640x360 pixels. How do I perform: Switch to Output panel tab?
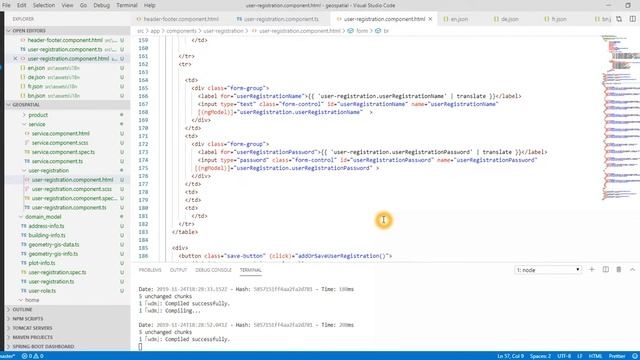pos(178,270)
